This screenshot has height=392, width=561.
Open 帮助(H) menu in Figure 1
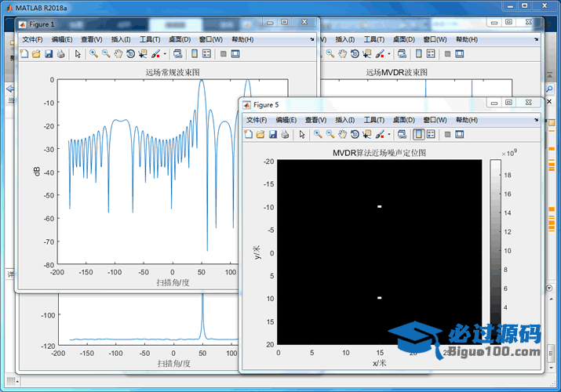242,39
